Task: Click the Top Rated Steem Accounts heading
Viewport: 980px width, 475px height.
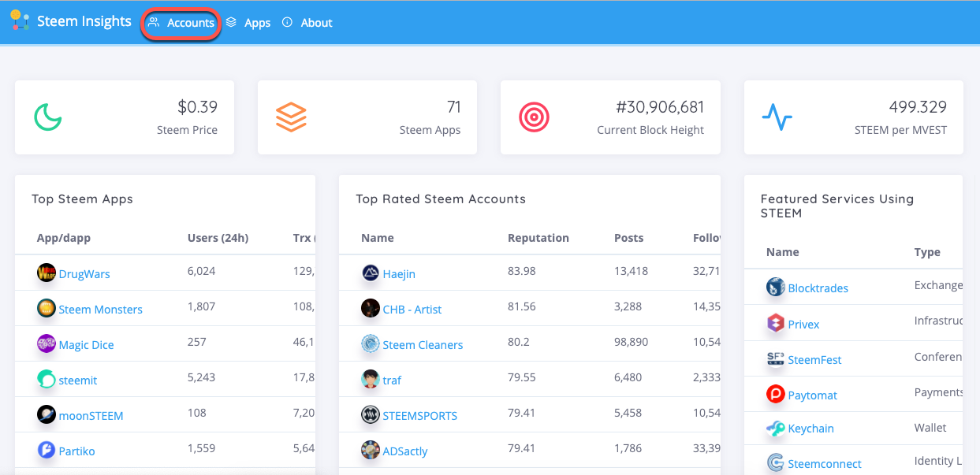Action: click(x=441, y=199)
